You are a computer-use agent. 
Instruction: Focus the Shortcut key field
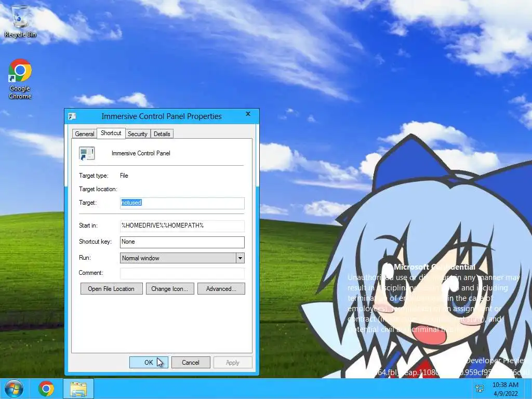coord(182,242)
